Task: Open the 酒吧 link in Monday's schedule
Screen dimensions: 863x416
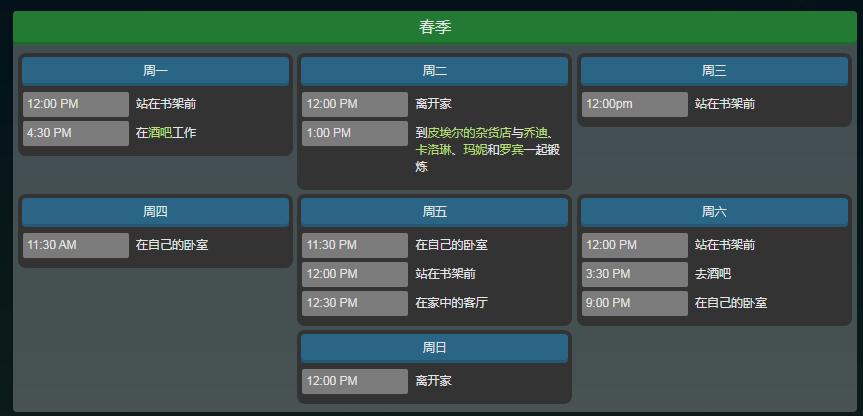Action: [x=160, y=133]
